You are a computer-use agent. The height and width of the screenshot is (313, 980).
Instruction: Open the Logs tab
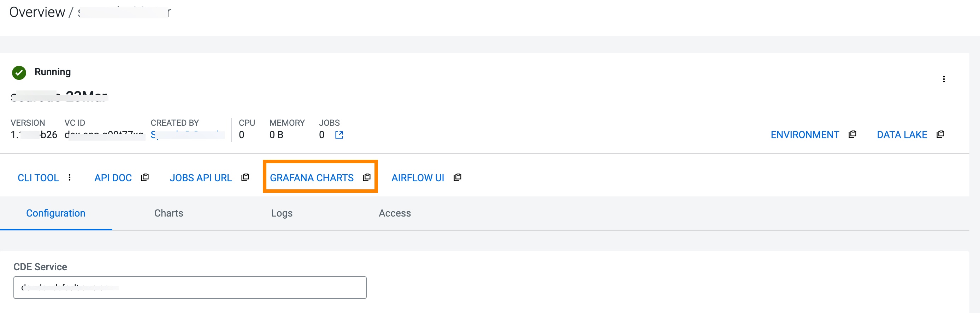coord(282,213)
